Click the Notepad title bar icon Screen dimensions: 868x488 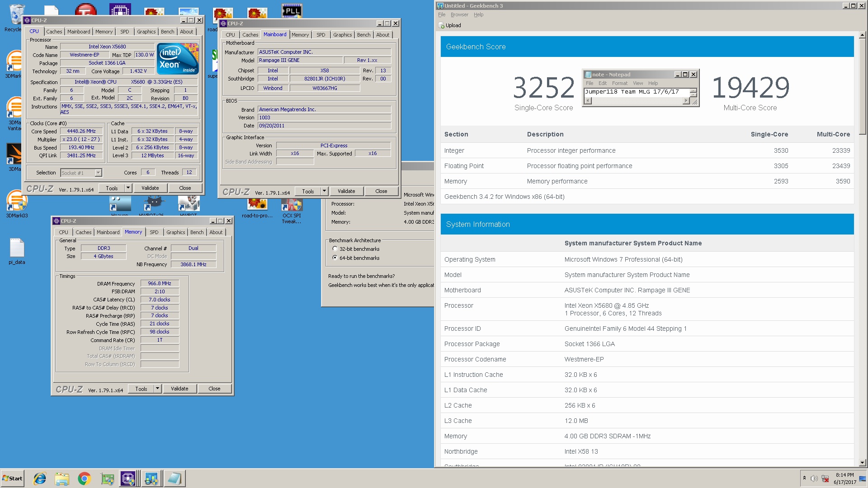588,75
